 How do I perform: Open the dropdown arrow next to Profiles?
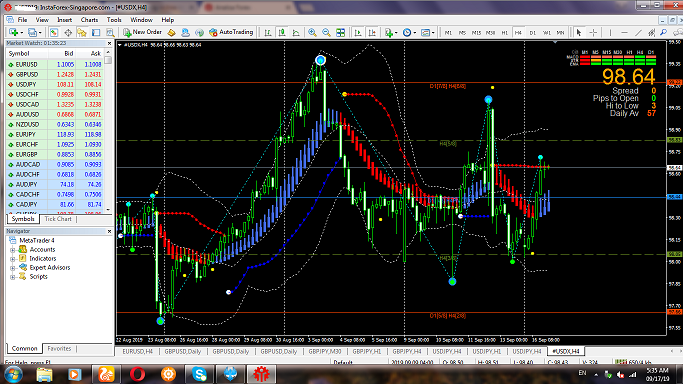pyautogui.click(x=40, y=33)
